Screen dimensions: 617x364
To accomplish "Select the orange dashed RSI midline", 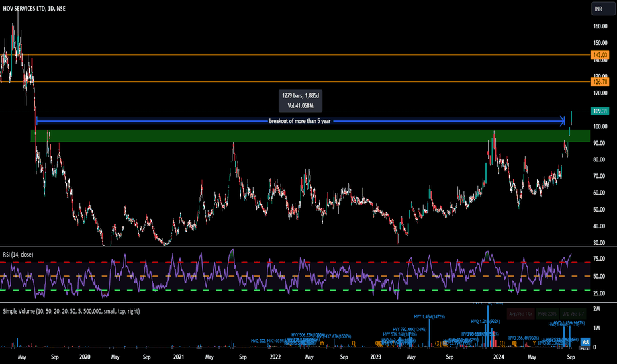I will click(x=295, y=276).
